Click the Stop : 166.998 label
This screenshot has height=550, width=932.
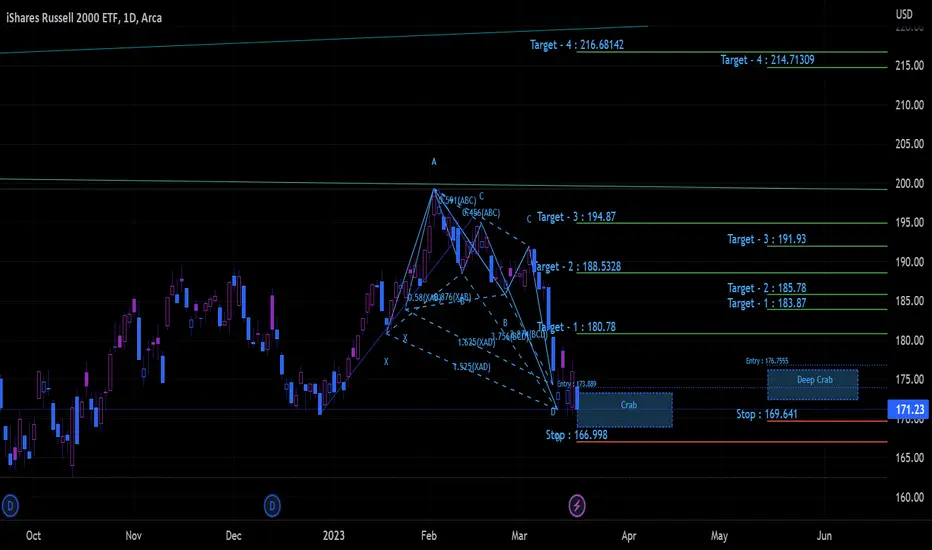577,435
